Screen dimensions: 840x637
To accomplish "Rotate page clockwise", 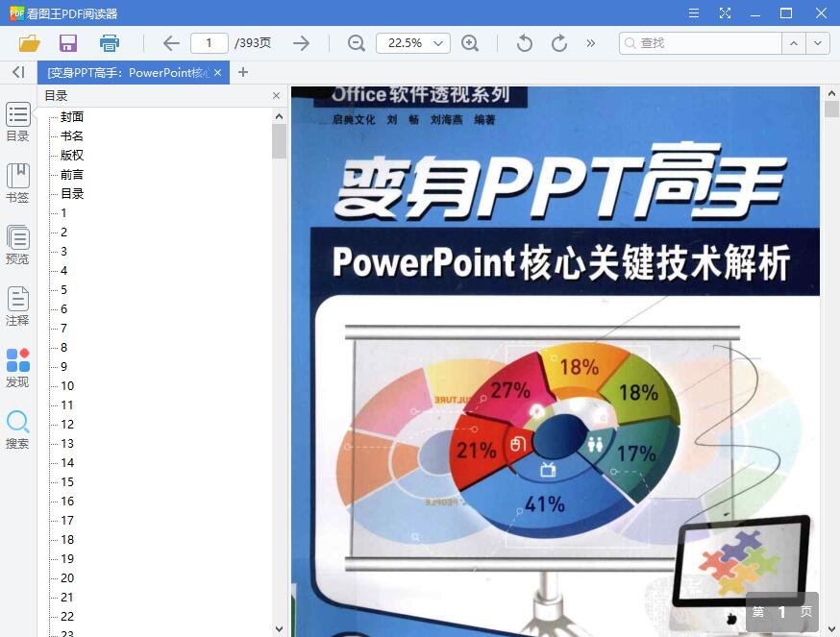I will 559,43.
